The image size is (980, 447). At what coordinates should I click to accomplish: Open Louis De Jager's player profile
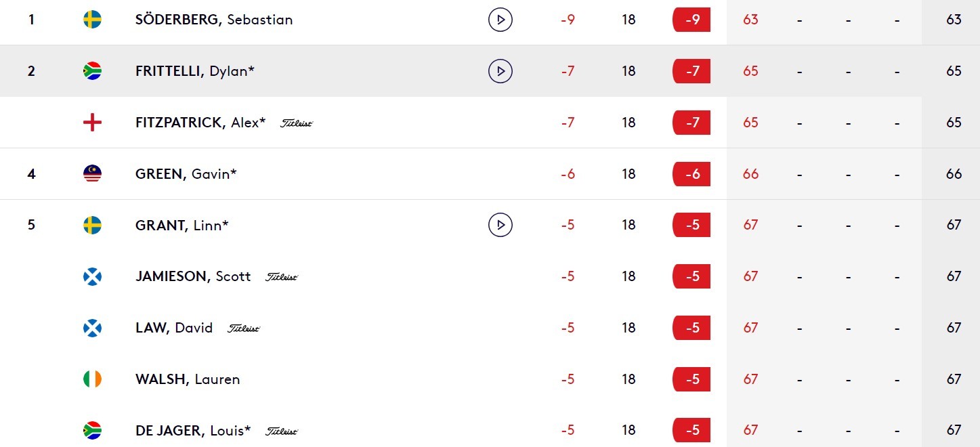(193, 430)
